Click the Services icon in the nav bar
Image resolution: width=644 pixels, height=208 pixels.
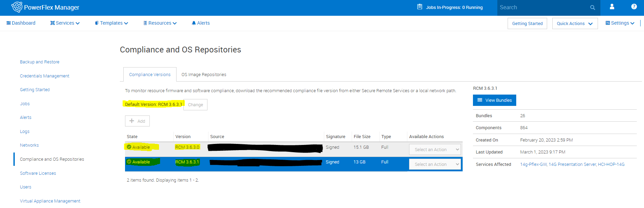coord(53,23)
